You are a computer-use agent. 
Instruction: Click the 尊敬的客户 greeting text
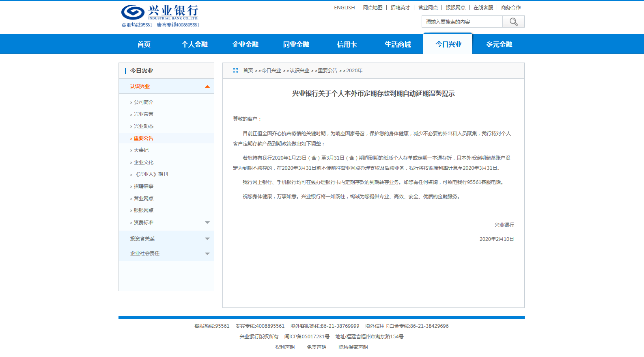pos(247,119)
